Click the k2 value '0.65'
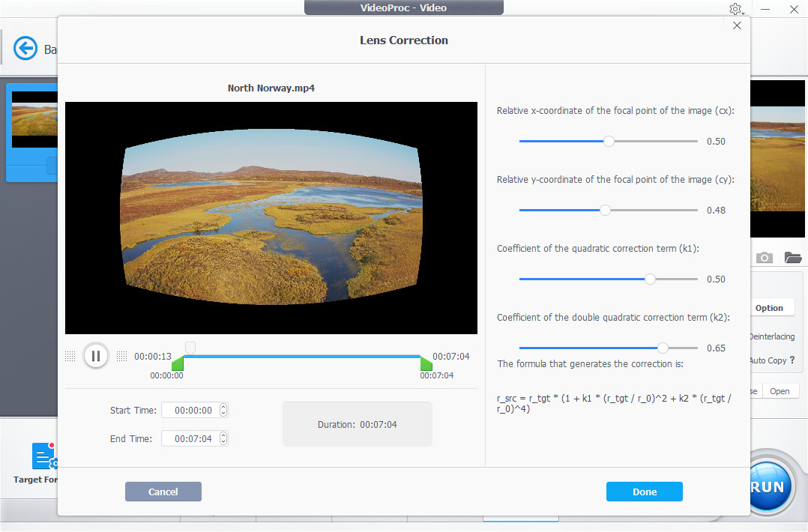The height and width of the screenshot is (532, 808). [716, 348]
